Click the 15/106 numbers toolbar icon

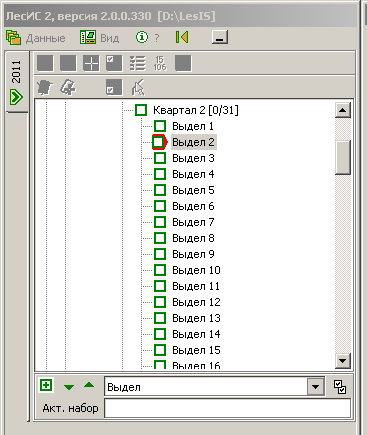[160, 63]
